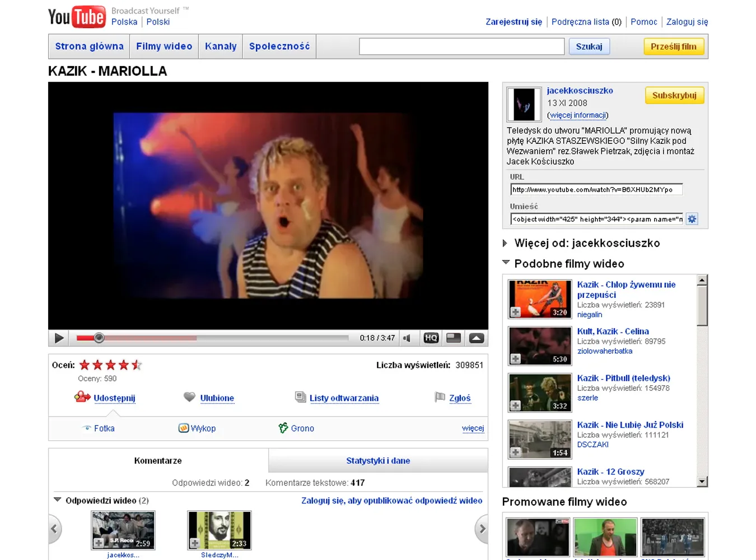Enter fullscreen with the arrow icon
The height and width of the screenshot is (560, 756).
(x=476, y=338)
